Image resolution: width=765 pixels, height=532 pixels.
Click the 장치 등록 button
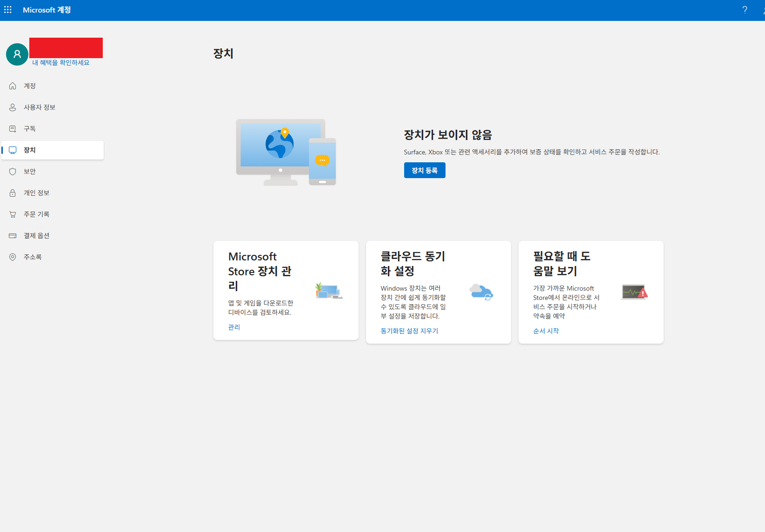point(425,170)
